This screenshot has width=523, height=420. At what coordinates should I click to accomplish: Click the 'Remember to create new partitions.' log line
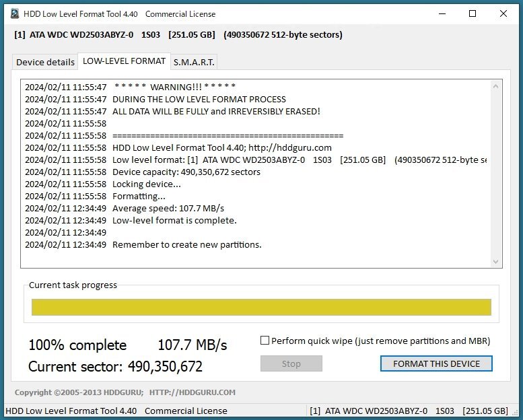tap(186, 244)
